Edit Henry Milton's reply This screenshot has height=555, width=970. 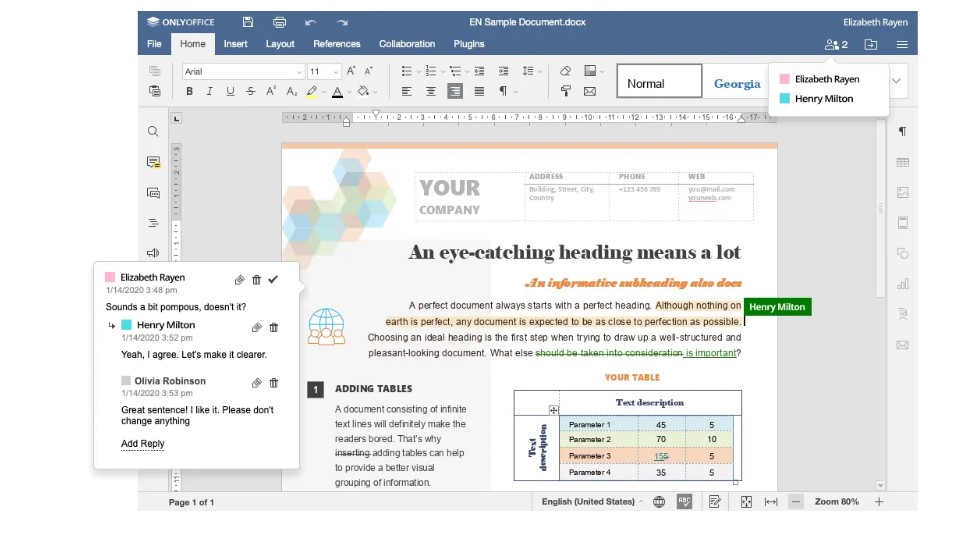pyautogui.click(x=257, y=327)
